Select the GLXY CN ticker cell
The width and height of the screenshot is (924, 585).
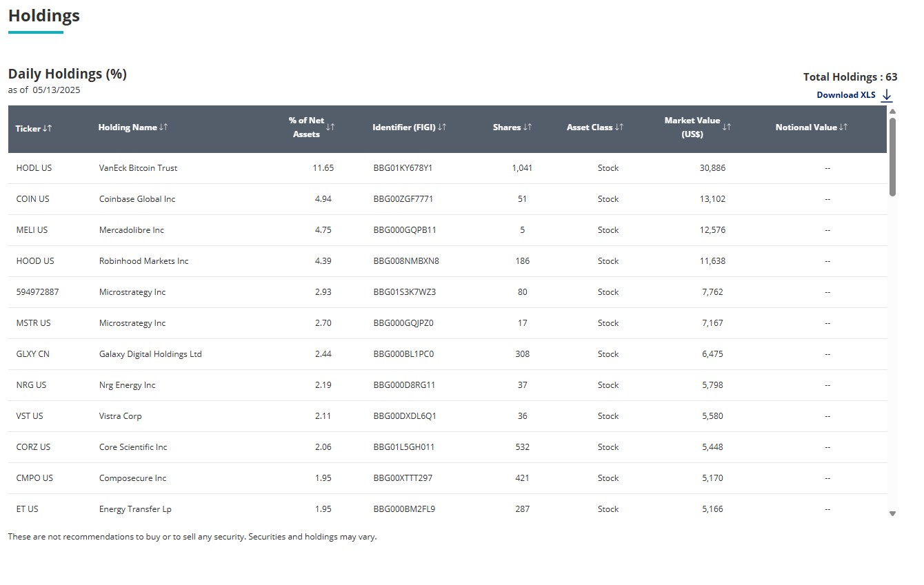click(x=33, y=354)
